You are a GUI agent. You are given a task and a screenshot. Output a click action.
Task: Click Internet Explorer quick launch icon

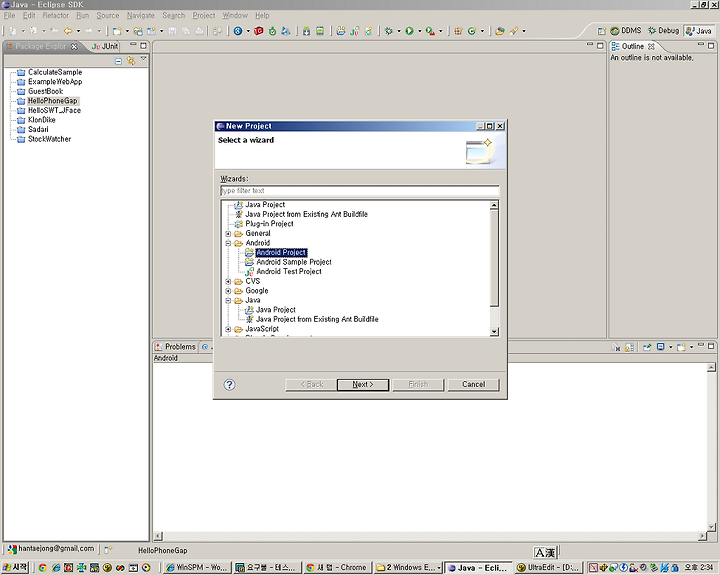[56, 568]
